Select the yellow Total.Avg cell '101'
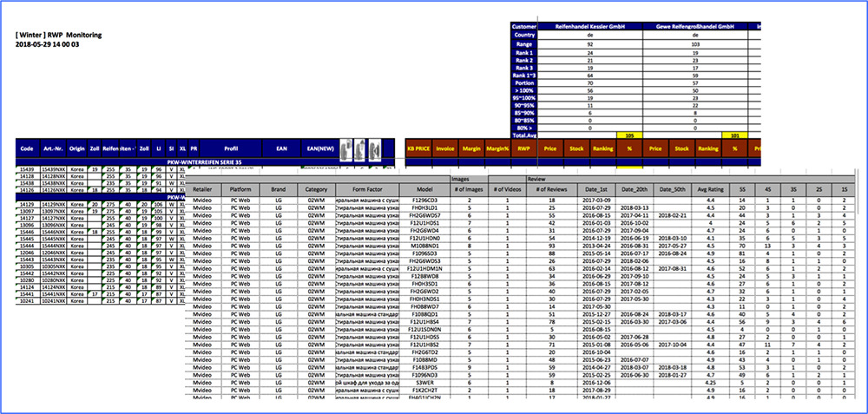Image resolution: width=868 pixels, height=414 pixels. point(734,135)
